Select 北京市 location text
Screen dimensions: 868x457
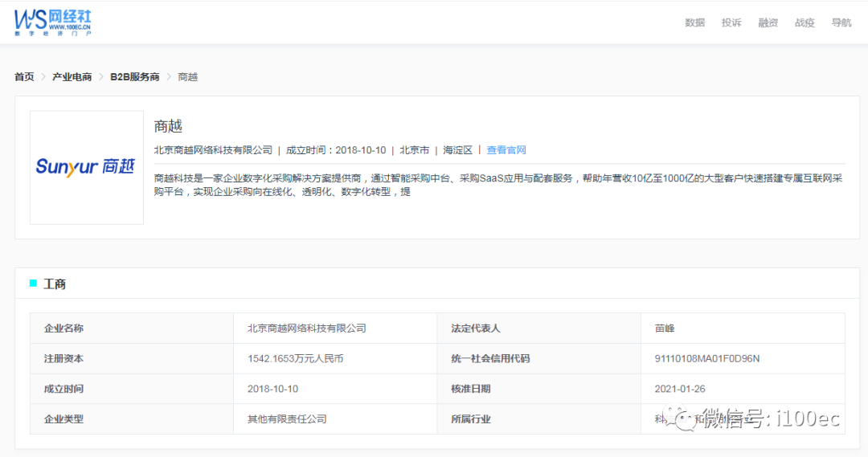414,150
